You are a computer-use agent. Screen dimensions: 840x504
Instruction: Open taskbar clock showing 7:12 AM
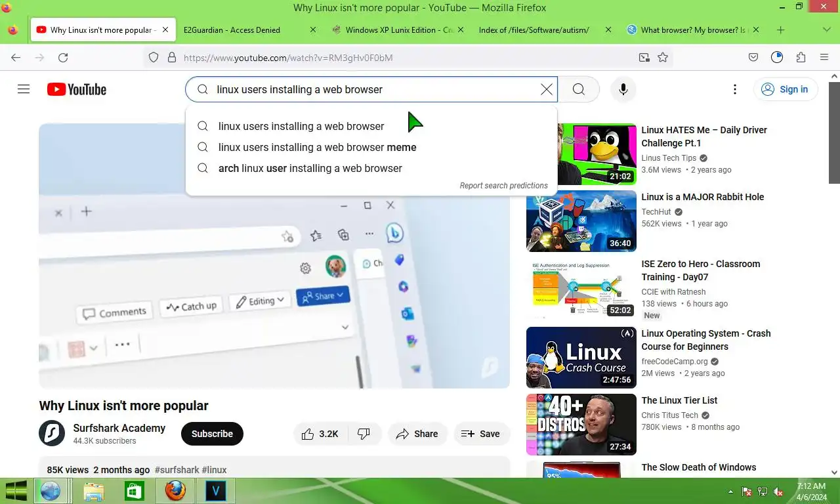(811, 492)
